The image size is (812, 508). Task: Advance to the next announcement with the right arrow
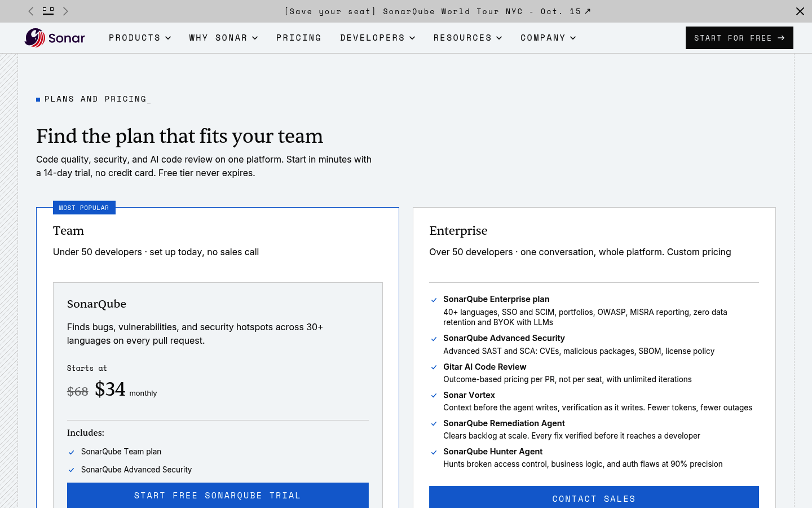click(65, 11)
